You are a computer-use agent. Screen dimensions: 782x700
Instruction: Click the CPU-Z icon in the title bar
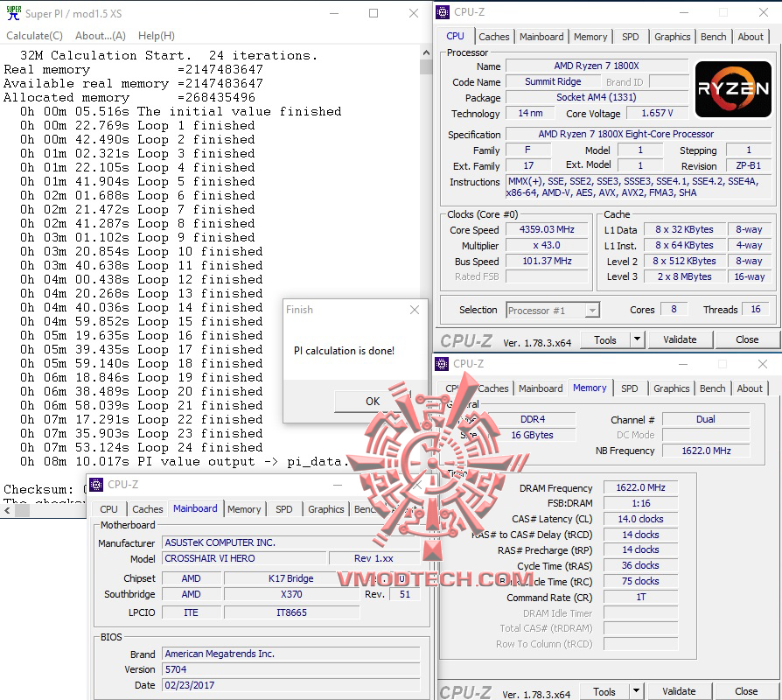pyautogui.click(x=441, y=12)
